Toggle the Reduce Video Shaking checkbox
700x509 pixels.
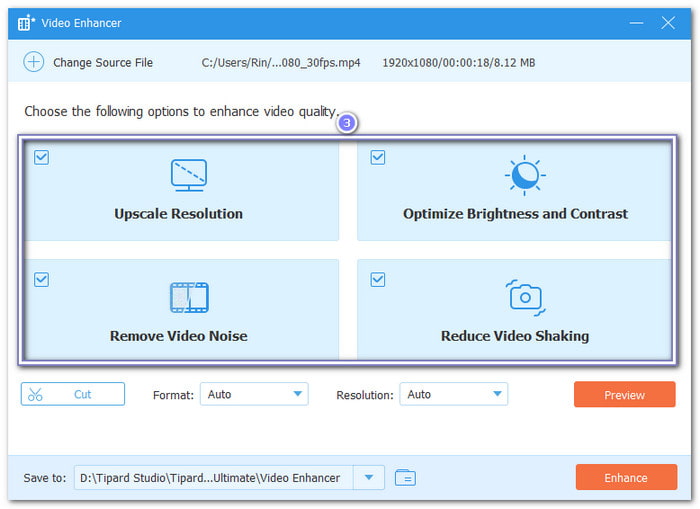378,280
